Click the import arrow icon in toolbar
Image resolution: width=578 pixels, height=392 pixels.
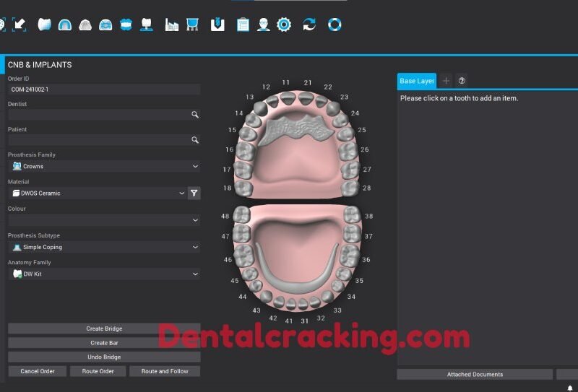20,25
